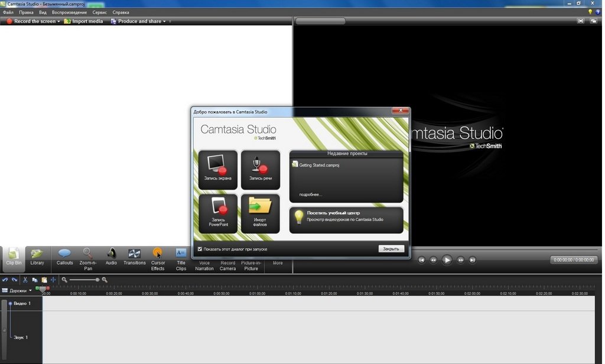Viewport: 605px width, 364px height.
Task: Expand the Produce and share dropdown
Action: [164, 21]
